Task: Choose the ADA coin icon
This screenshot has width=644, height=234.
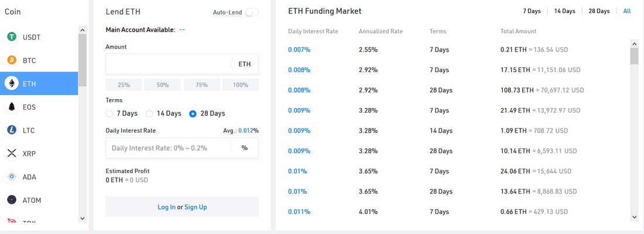Action: point(12,177)
